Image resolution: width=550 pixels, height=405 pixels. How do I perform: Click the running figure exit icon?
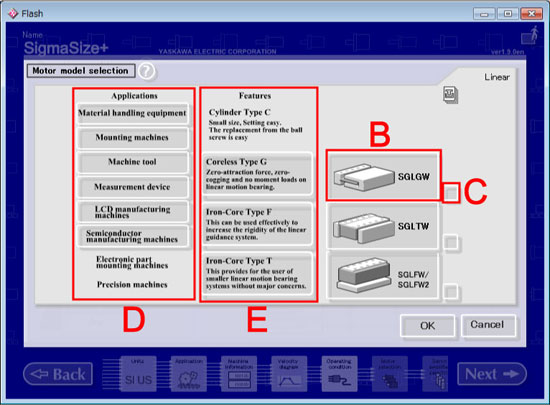pyautogui.click(x=530, y=35)
